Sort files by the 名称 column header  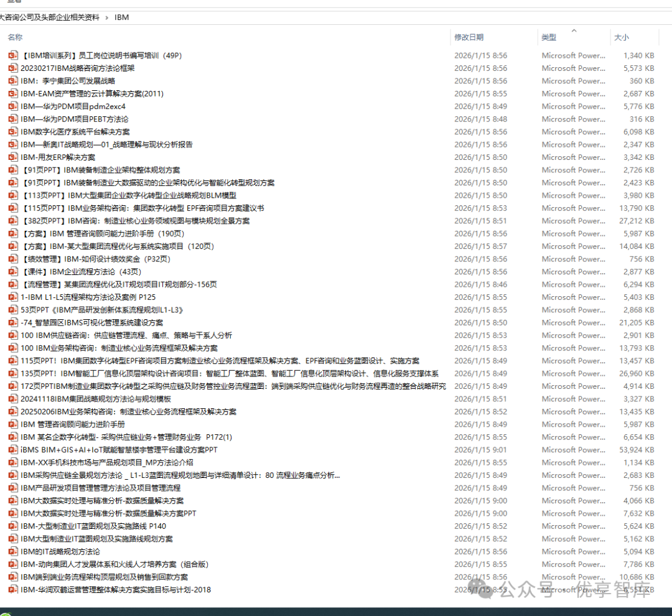(15, 37)
